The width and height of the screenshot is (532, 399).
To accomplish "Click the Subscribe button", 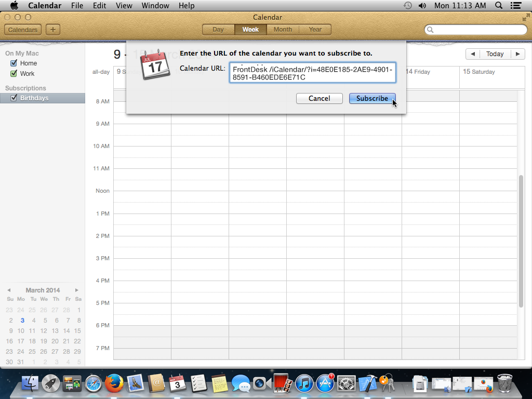I will [x=372, y=98].
